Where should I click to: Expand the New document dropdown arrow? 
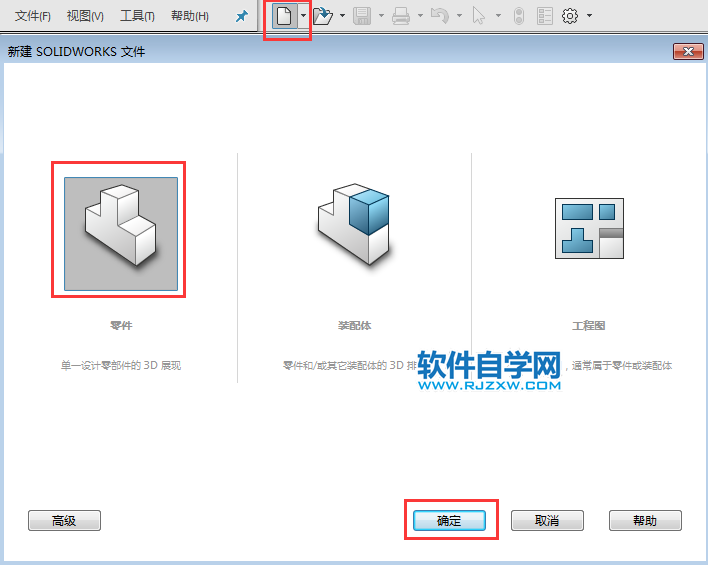[303, 16]
